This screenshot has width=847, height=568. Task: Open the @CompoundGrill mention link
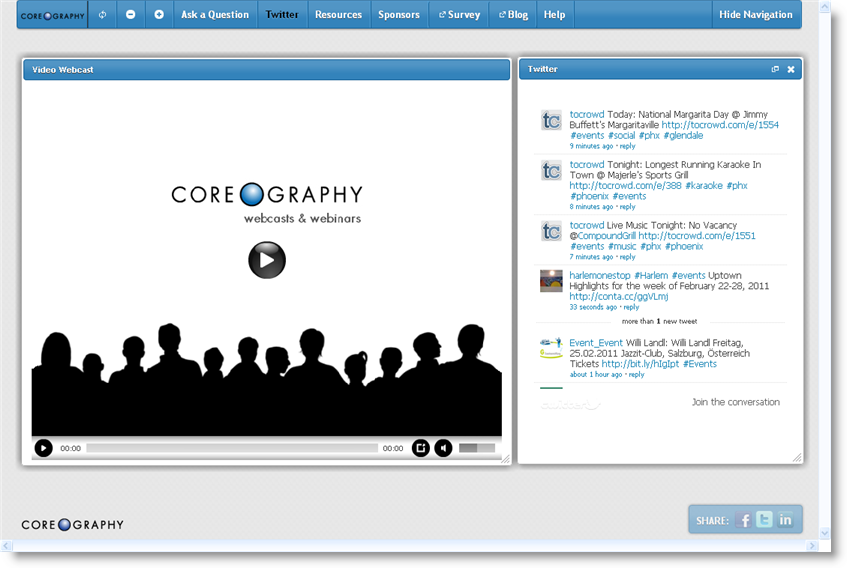(x=607, y=236)
